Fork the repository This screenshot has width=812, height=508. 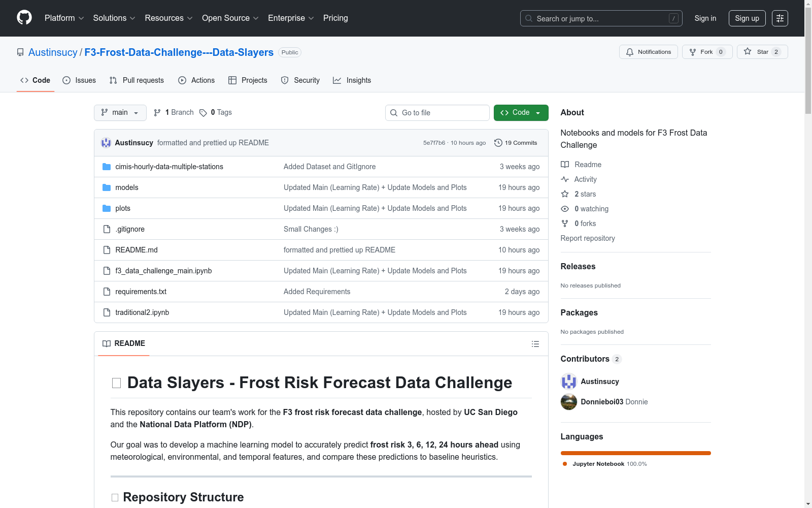707,52
